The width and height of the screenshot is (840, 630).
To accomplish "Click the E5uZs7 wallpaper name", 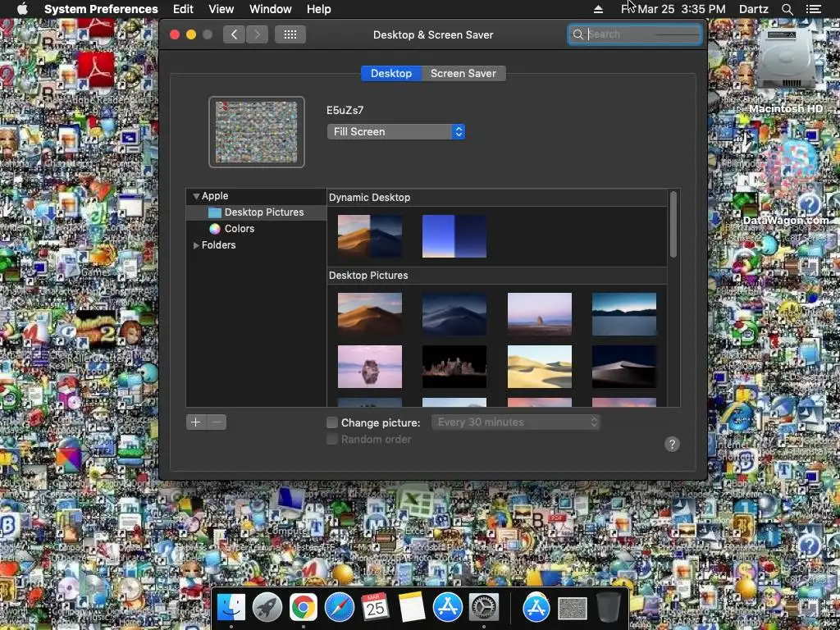I will tap(345, 111).
